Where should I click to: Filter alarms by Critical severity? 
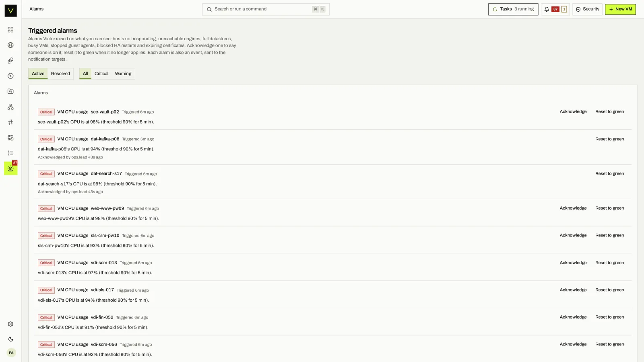click(101, 74)
